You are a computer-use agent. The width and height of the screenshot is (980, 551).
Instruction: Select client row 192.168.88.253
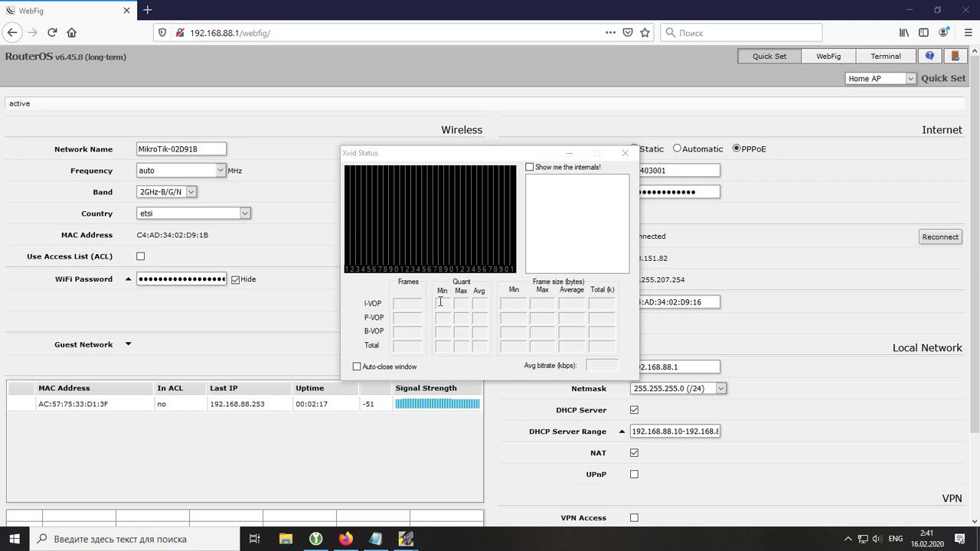point(245,404)
